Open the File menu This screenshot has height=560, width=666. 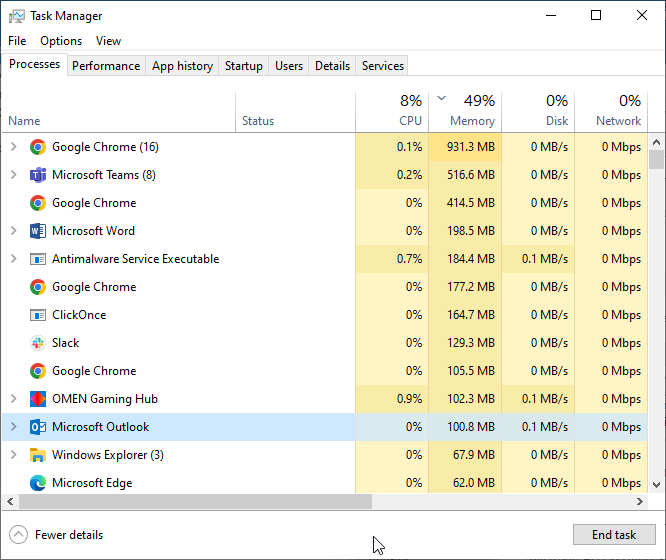click(x=17, y=41)
